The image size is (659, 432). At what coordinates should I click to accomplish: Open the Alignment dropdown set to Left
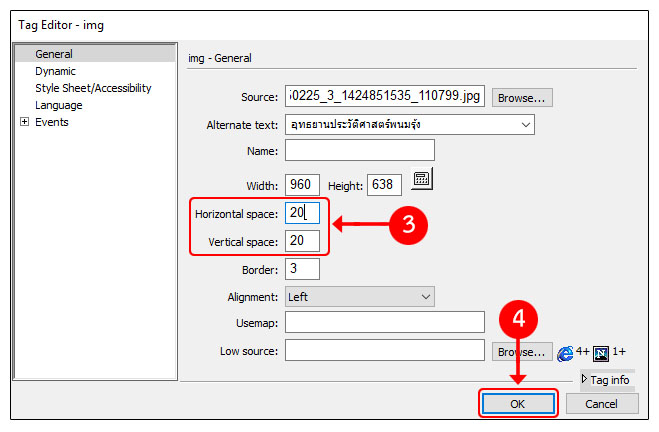click(426, 297)
